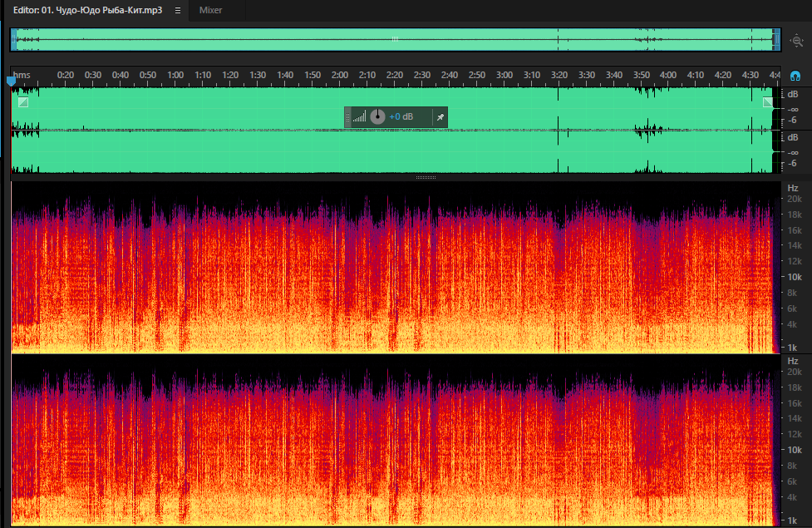
Task: Click the 4:30 mark on the time ruler
Action: click(x=750, y=75)
